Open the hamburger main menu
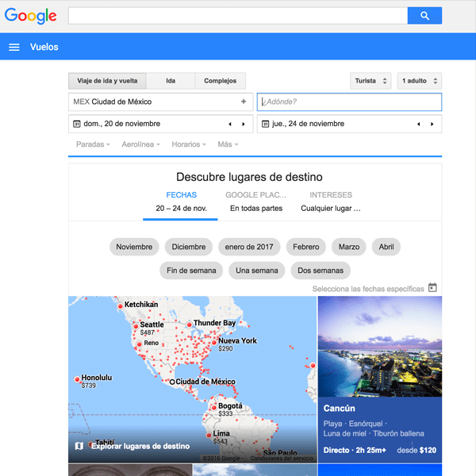476x476 pixels. (13, 47)
